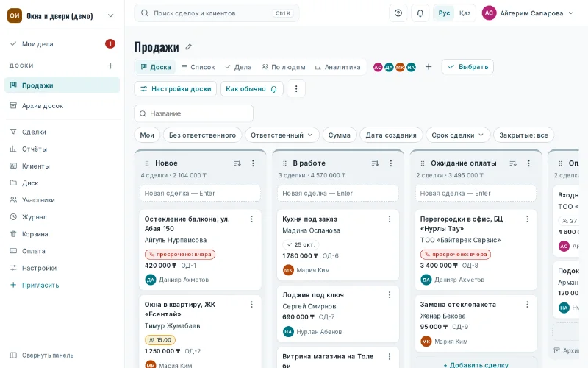
Task: Toggle Как обычно notification mode
Action: click(251, 89)
